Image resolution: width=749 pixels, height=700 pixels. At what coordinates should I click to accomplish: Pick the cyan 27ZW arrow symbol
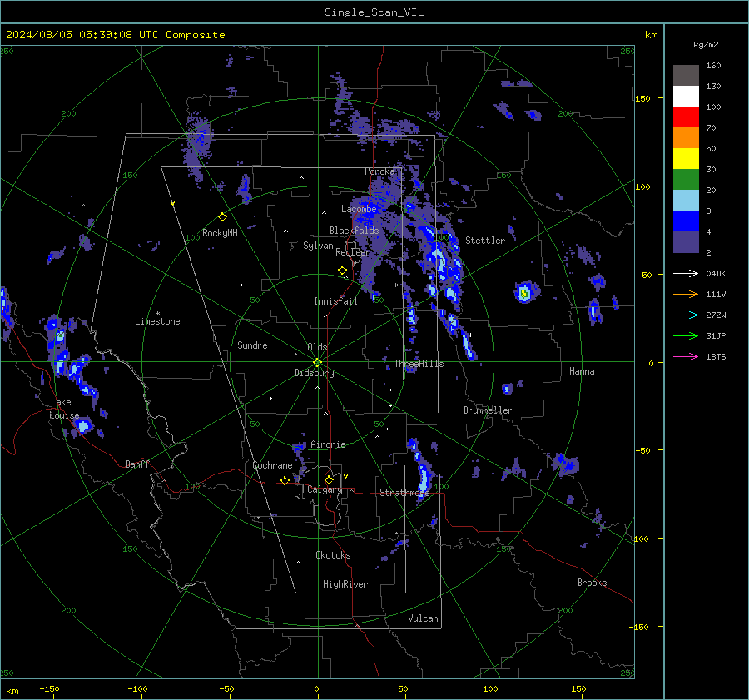point(686,315)
